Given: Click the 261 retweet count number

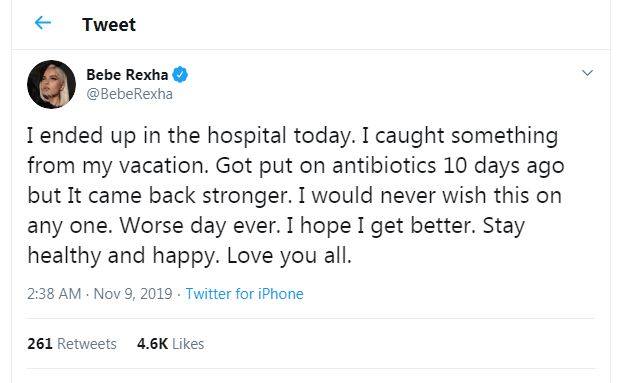Looking at the screenshot, I should coord(40,344).
